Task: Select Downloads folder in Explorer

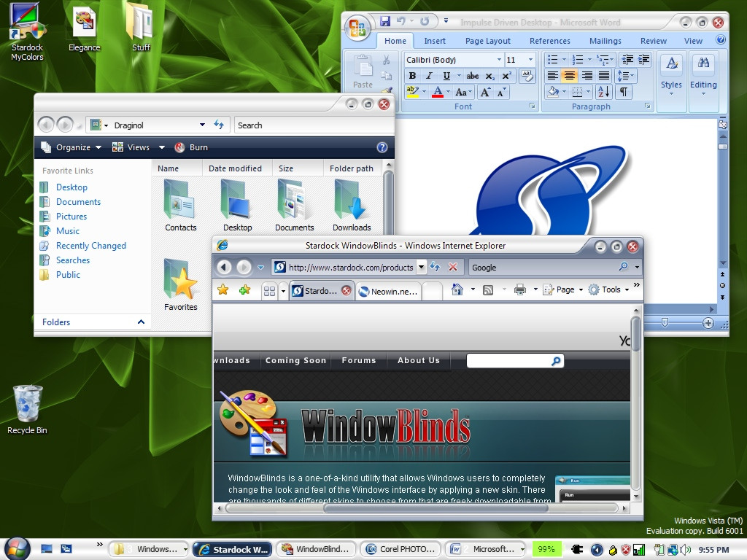Action: click(x=352, y=206)
